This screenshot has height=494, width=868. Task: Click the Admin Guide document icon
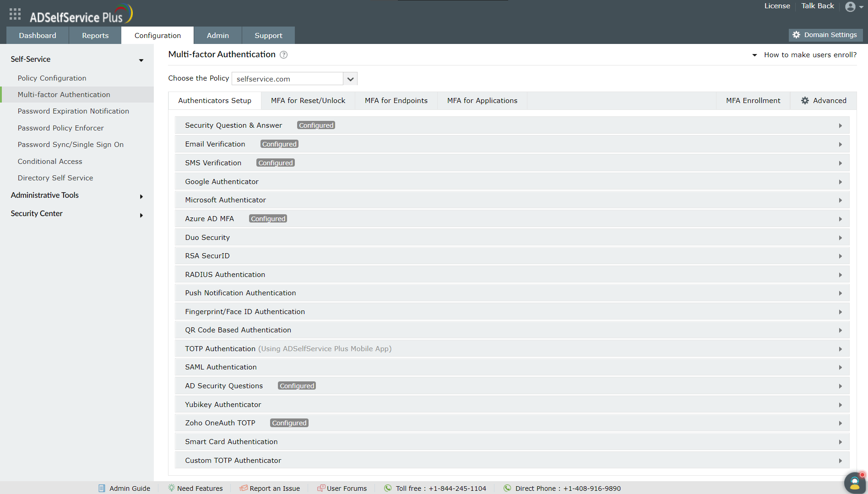[102, 489]
